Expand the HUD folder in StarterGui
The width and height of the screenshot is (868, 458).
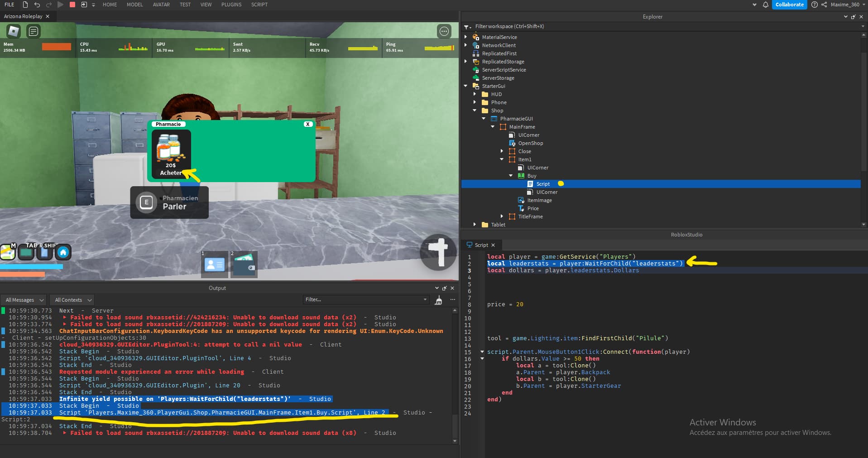click(x=475, y=94)
